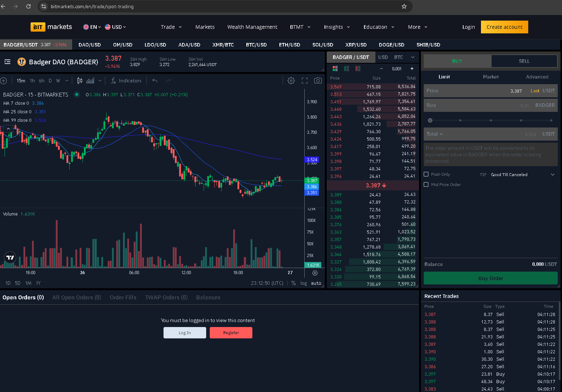Screen dimensions: 562x392
Task: Click the Price input field
Action: [491, 91]
